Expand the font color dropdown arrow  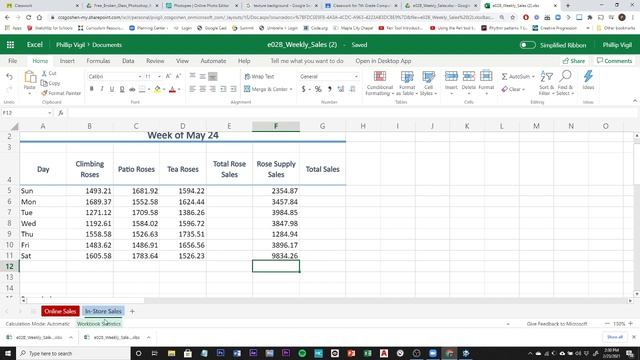tap(179, 89)
